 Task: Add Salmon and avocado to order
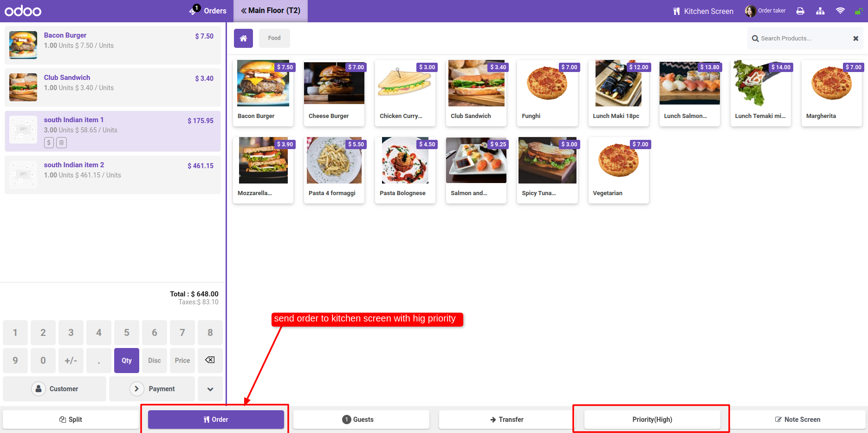click(x=476, y=170)
